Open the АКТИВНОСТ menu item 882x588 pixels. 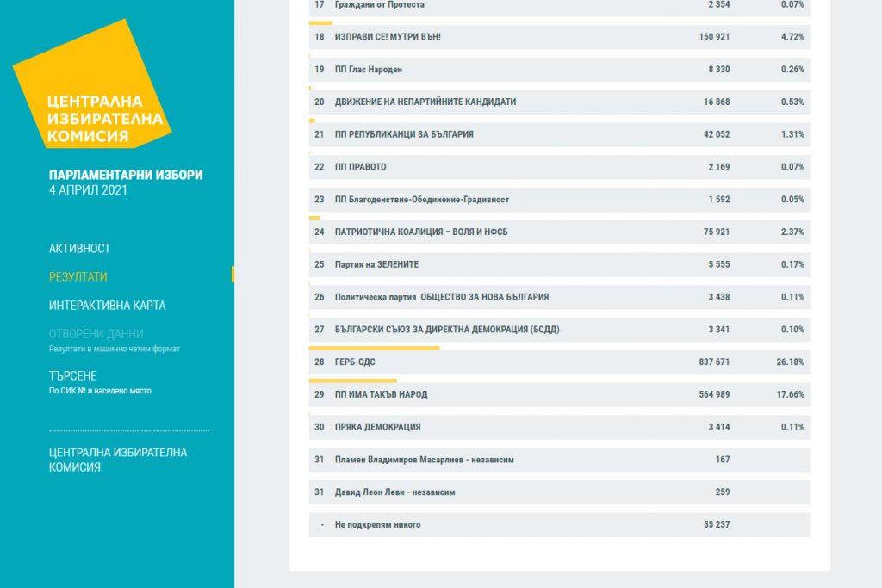(x=80, y=248)
